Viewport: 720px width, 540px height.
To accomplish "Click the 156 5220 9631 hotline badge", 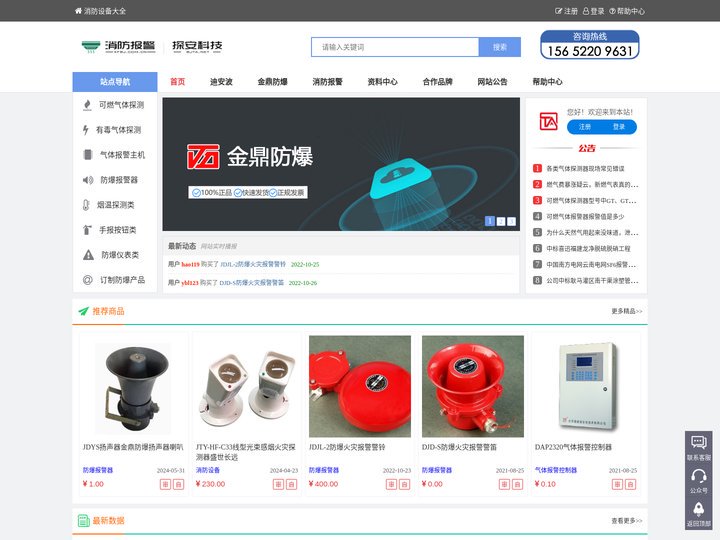I will coord(590,45).
